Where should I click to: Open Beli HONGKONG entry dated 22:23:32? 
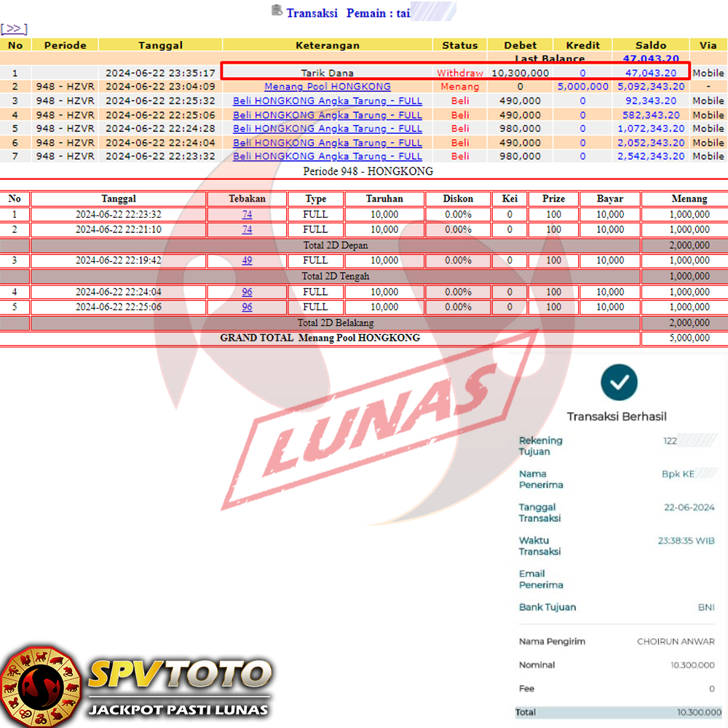tap(327, 156)
